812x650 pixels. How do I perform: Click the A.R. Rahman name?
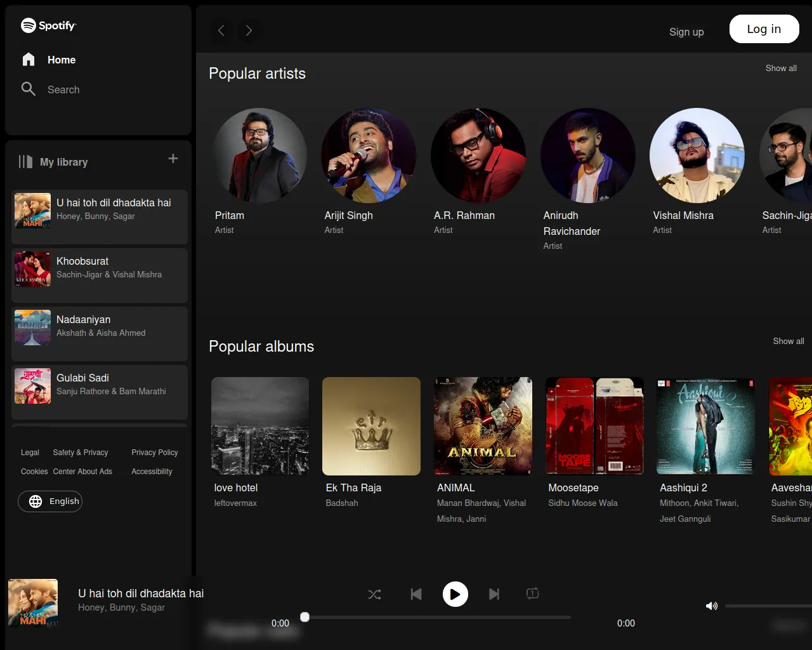[x=464, y=215]
